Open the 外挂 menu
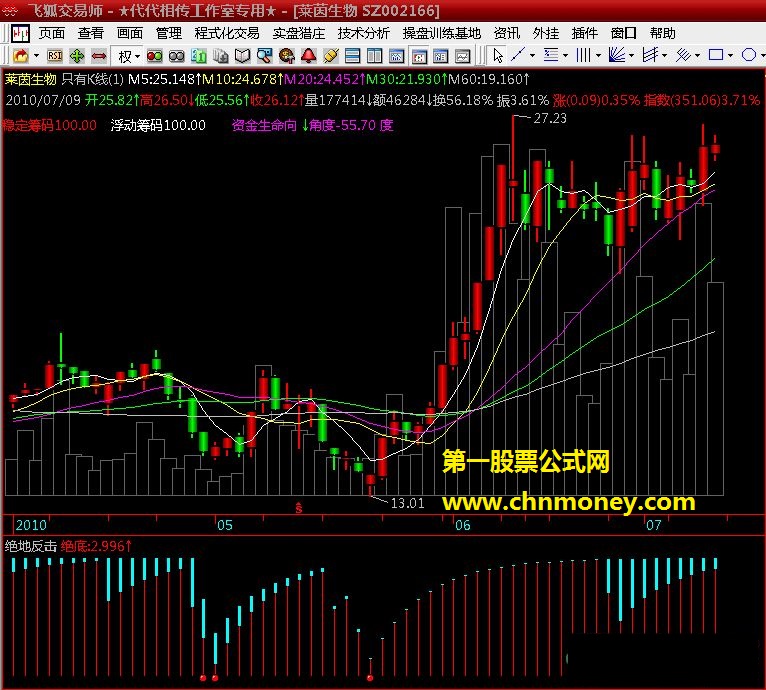Screen dimensions: 766x690 click(x=546, y=33)
